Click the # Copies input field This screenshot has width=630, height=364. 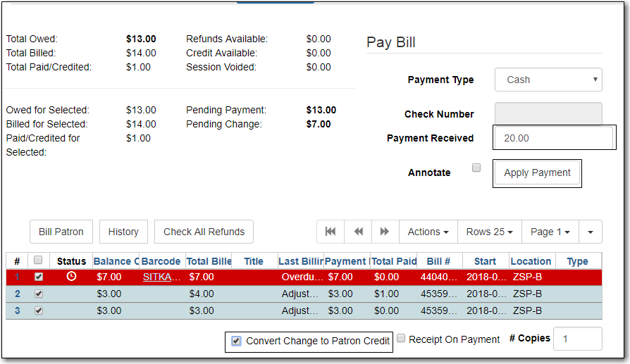tap(577, 339)
